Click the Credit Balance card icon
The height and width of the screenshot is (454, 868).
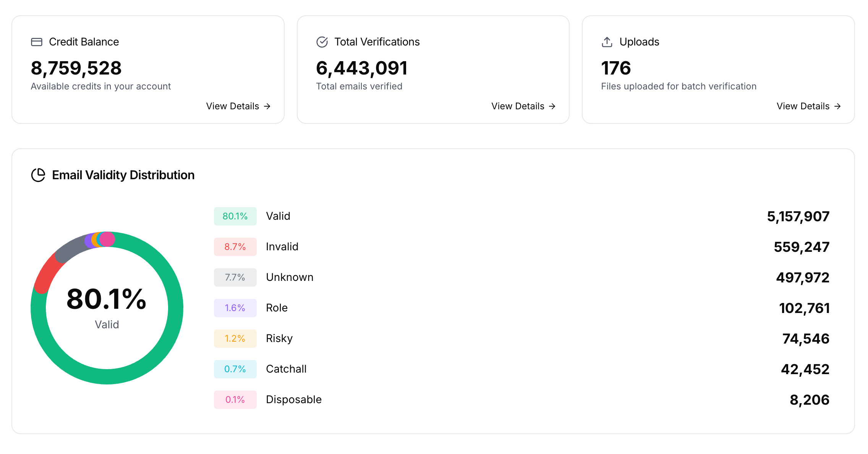(37, 42)
